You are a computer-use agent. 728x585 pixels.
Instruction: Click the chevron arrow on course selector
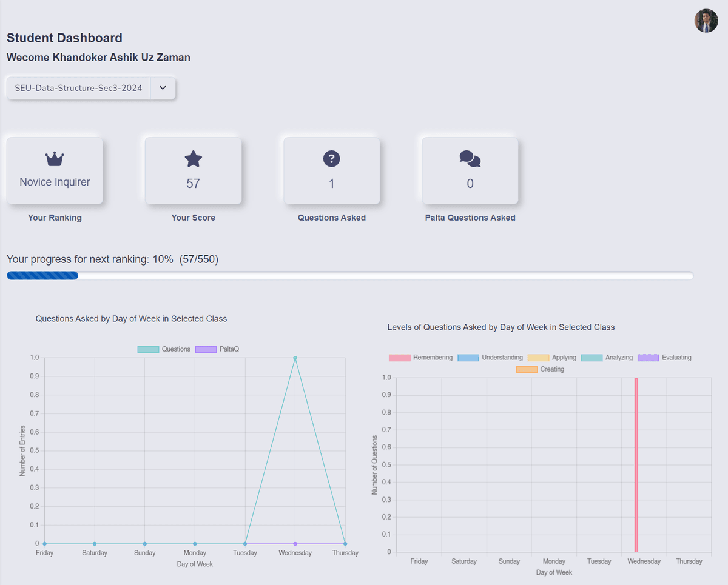162,88
